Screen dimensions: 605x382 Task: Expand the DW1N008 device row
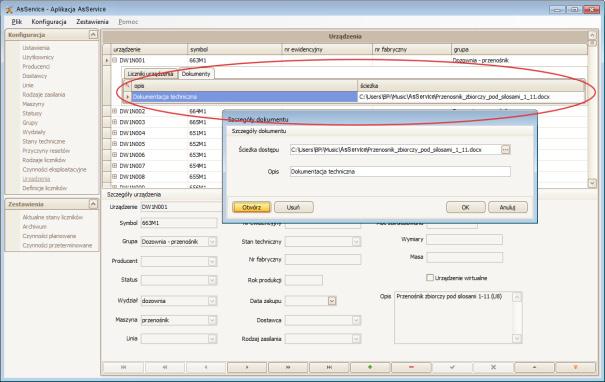coord(115,176)
